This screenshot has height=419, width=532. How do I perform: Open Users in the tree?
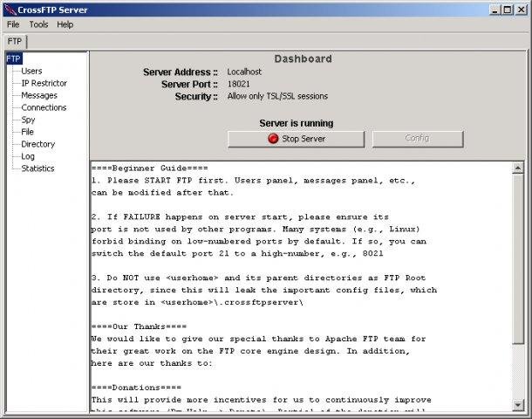pyautogui.click(x=31, y=71)
